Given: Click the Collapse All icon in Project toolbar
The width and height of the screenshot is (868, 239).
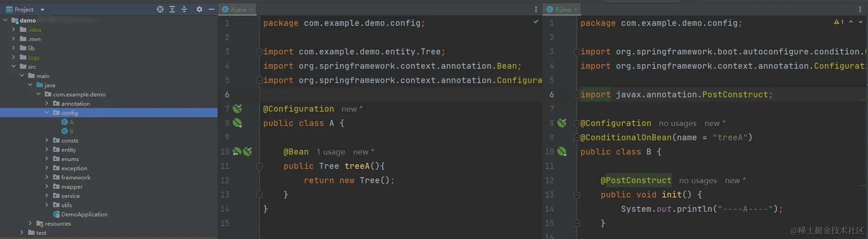Looking at the screenshot, I should 184,9.
